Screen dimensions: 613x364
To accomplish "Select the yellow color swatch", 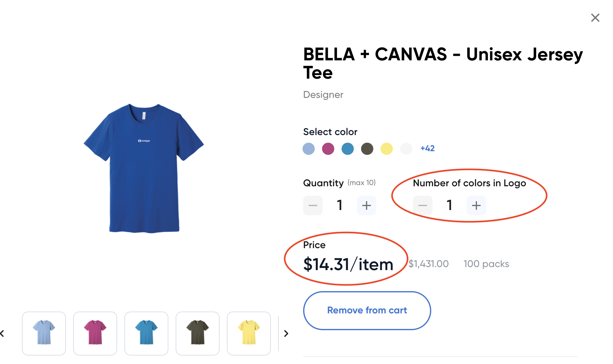I will pyautogui.click(x=387, y=149).
